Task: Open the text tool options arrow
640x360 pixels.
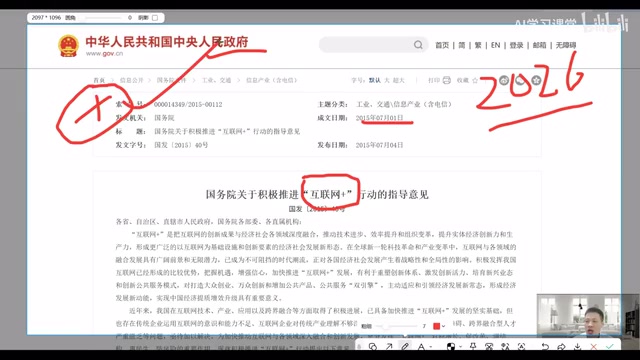Action: pos(431,347)
